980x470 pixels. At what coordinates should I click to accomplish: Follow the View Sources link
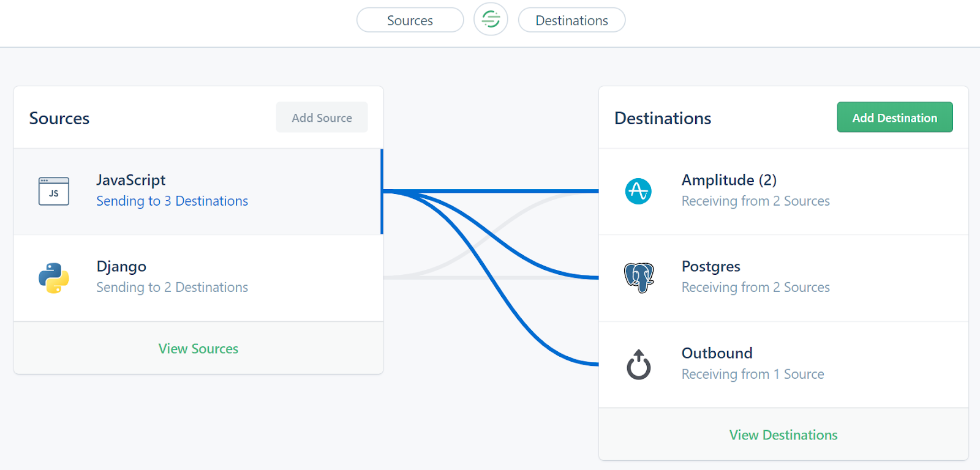tap(198, 349)
